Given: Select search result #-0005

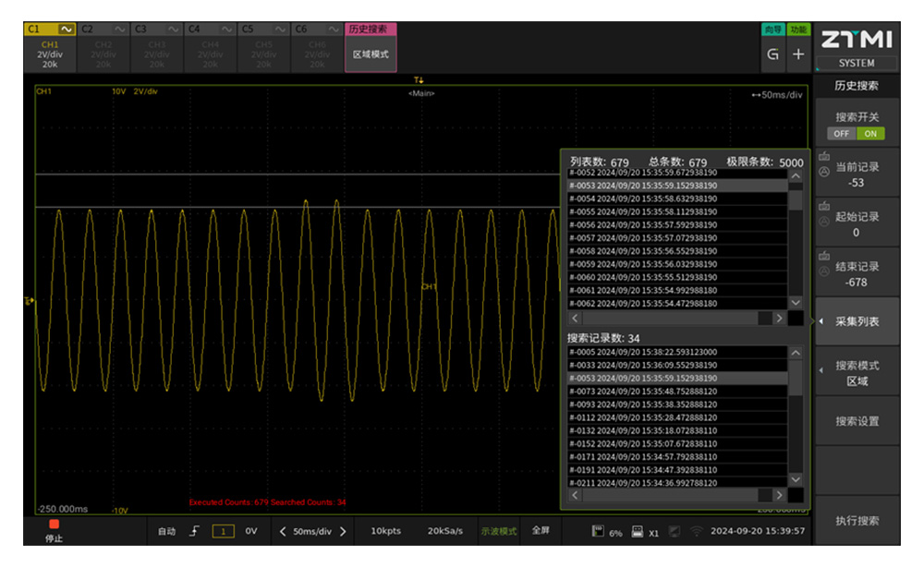Looking at the screenshot, I should click(x=677, y=352).
